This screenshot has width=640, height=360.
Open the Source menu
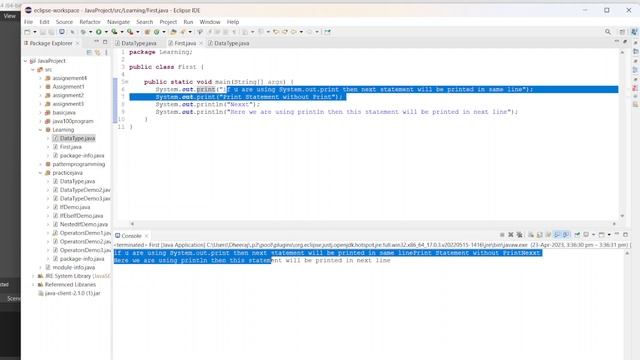tap(64, 22)
